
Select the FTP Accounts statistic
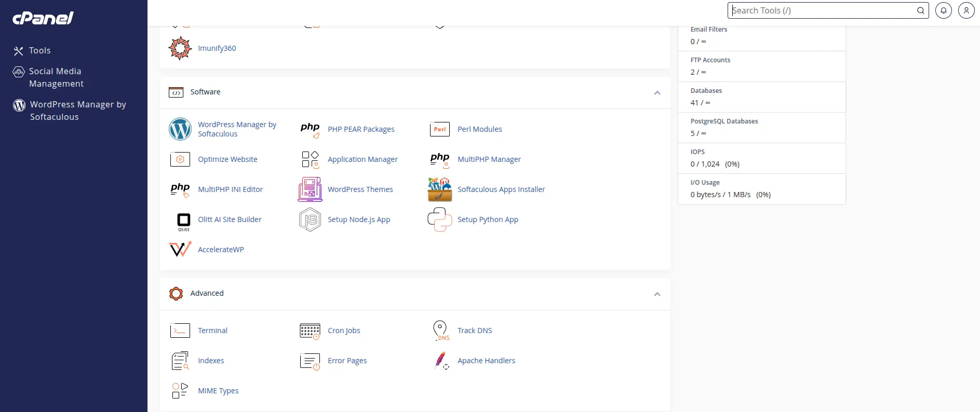[x=762, y=66]
